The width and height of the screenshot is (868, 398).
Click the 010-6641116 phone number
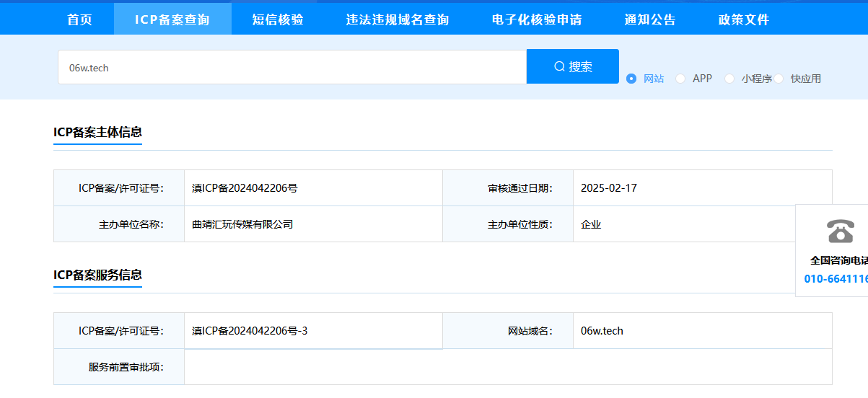[836, 278]
